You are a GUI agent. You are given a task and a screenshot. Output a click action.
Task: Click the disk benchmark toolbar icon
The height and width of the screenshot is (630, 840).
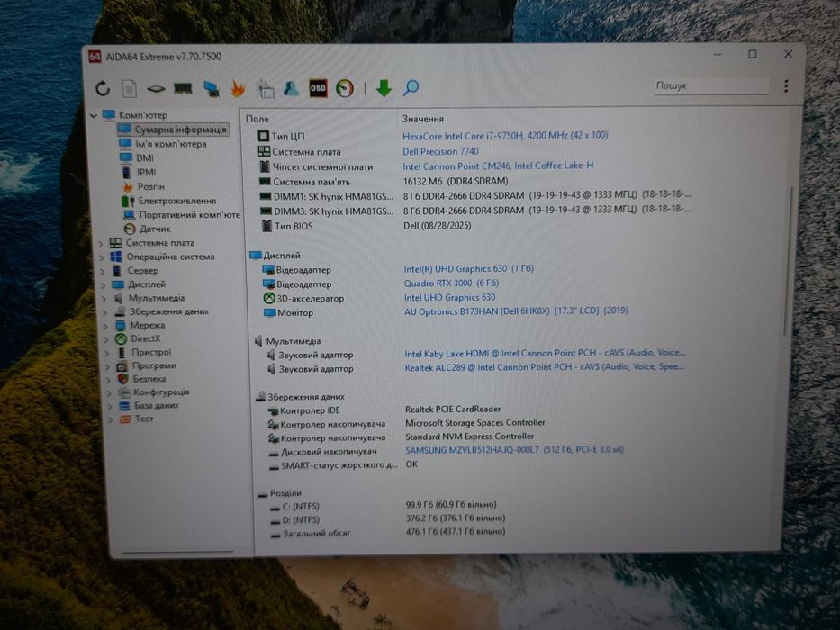[x=156, y=89]
